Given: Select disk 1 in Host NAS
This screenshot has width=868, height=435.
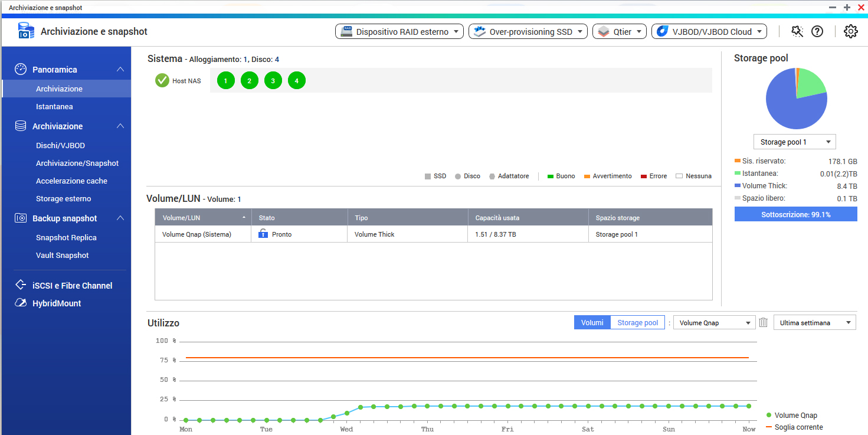Looking at the screenshot, I should (225, 81).
